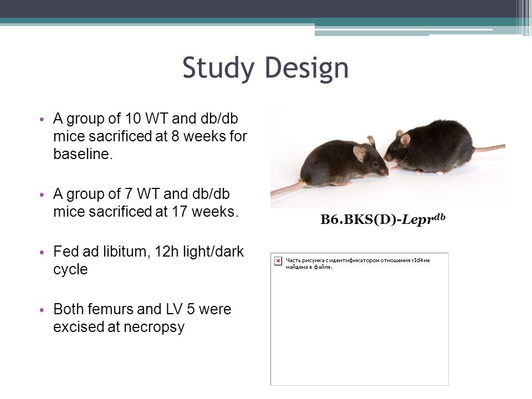Click the Study Design slide title
Viewport: 532px width, 399px height.
pyautogui.click(x=265, y=69)
